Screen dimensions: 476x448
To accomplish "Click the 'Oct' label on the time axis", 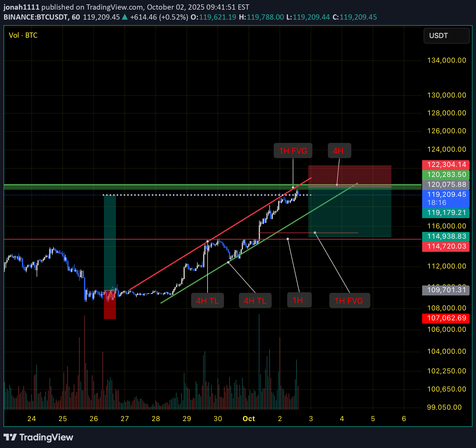I will point(249,419).
